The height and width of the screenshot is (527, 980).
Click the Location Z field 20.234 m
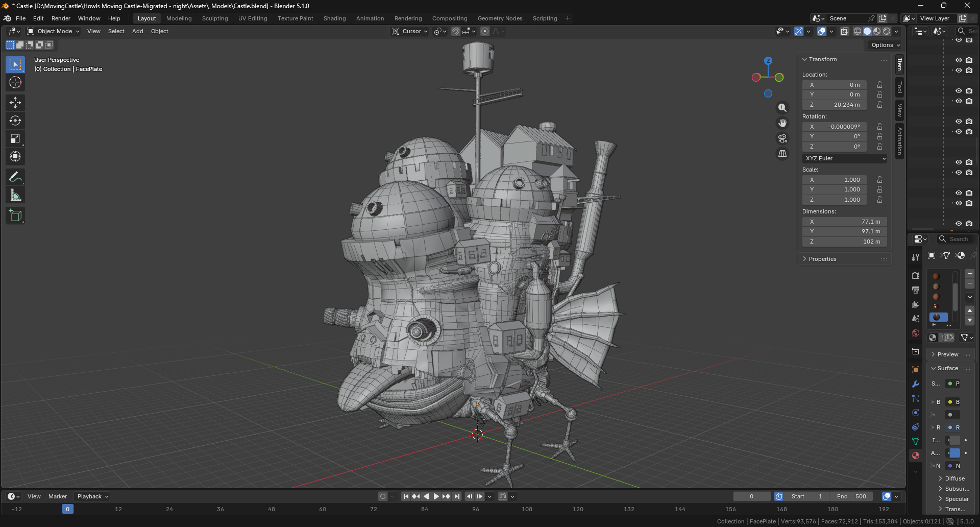tap(835, 105)
